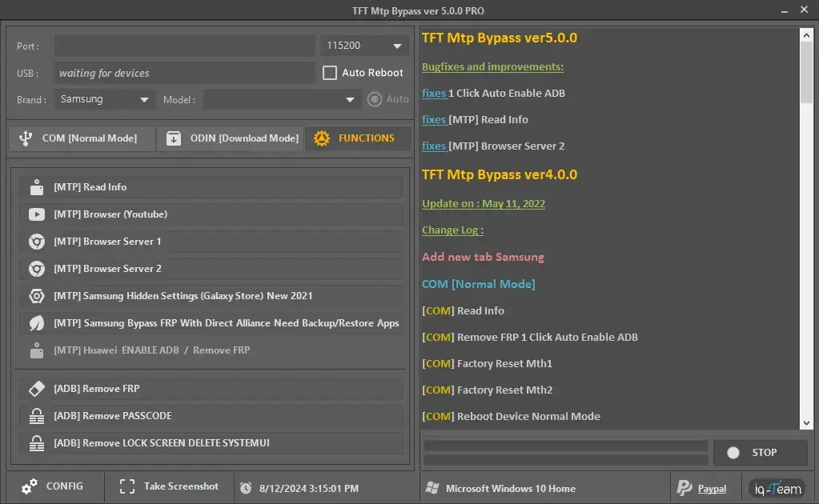Open the Model dropdown list
819x504 pixels.
coord(281,100)
